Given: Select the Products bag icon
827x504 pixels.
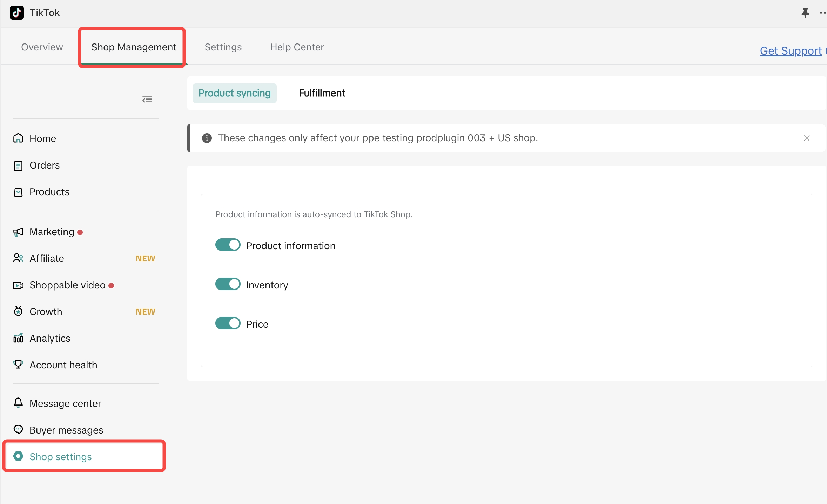Looking at the screenshot, I should coord(18,192).
